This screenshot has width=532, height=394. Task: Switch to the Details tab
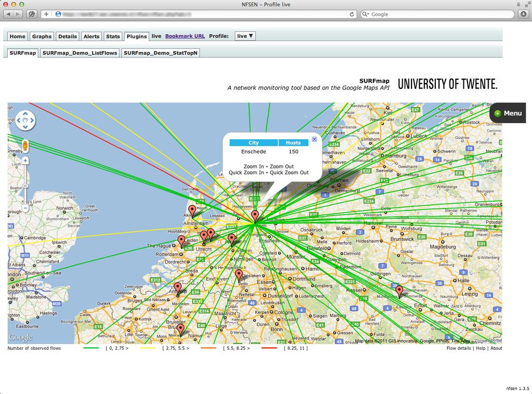(68, 36)
